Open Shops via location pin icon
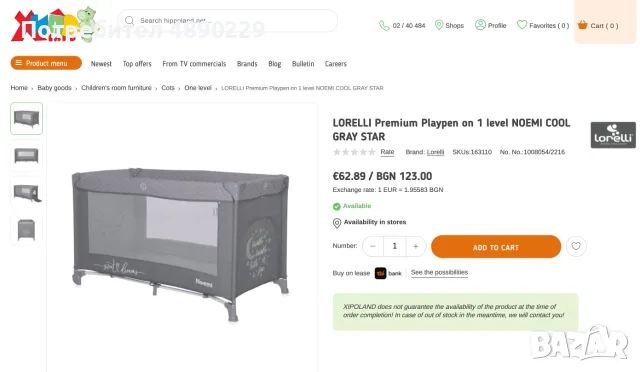This screenshot has height=372, width=640. (439, 25)
